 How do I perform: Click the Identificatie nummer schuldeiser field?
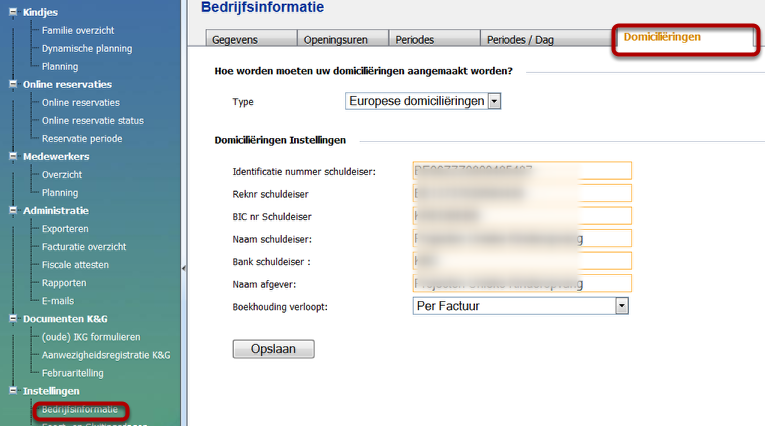521,171
